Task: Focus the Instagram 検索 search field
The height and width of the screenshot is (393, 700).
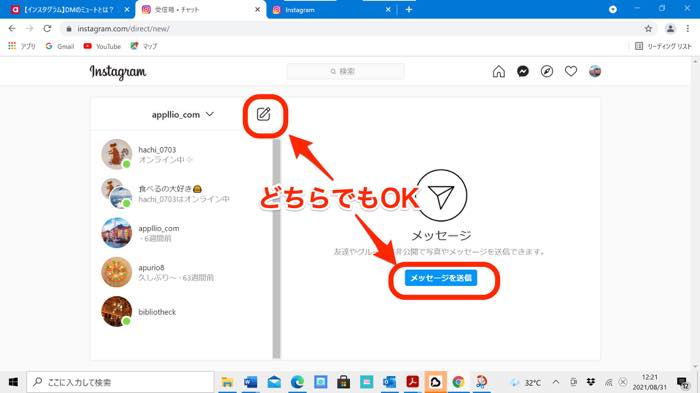Action: [346, 71]
